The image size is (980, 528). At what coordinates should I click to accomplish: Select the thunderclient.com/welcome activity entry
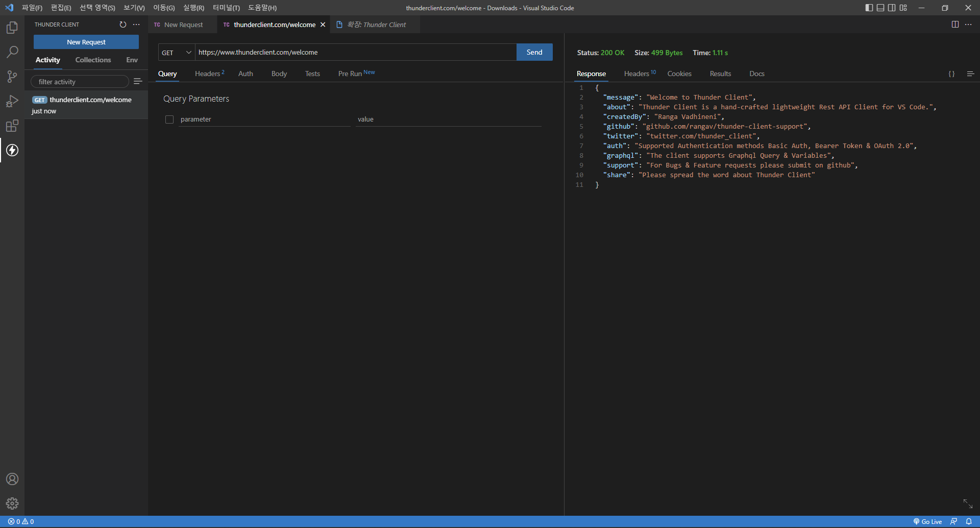pos(86,105)
